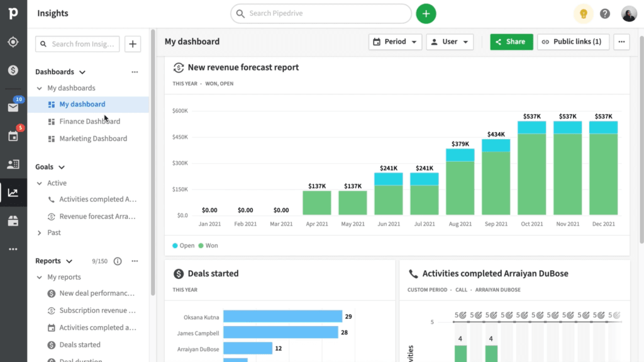The width and height of the screenshot is (644, 362).
Task: Open Public links (1)
Action: tap(573, 42)
